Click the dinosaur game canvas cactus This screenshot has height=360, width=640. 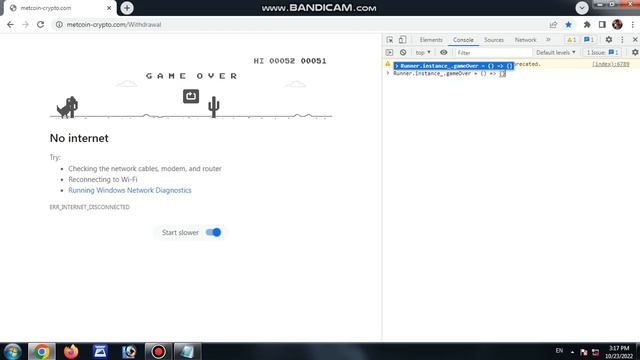213,107
